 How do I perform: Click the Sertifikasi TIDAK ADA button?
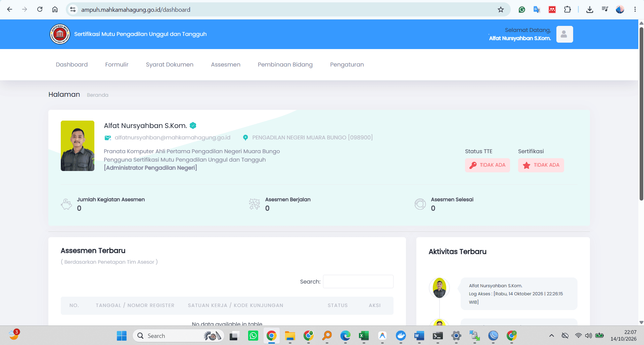541,165
